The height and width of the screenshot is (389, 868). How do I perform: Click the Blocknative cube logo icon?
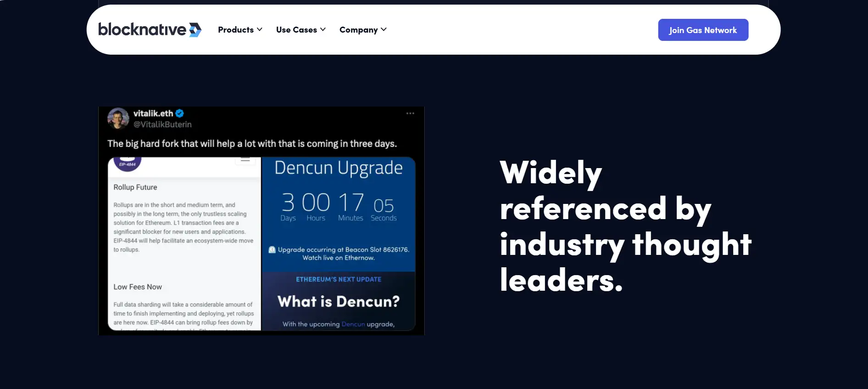(195, 30)
